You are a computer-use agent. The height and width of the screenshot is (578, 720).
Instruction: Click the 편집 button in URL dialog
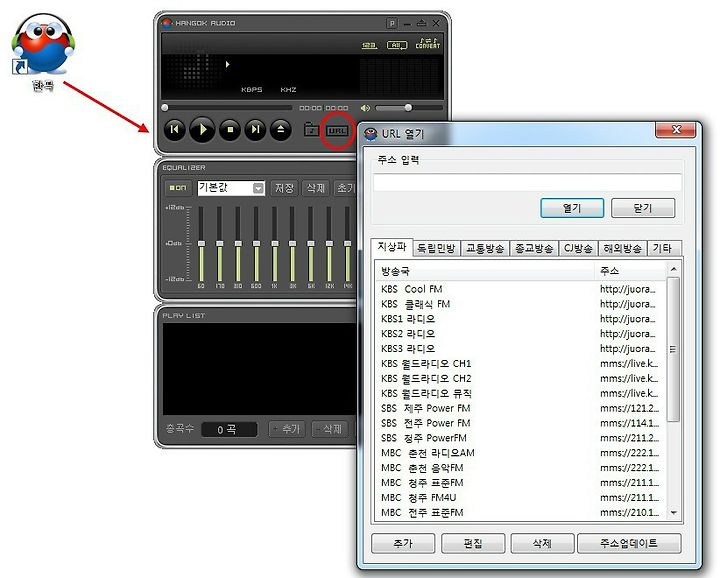pos(473,544)
